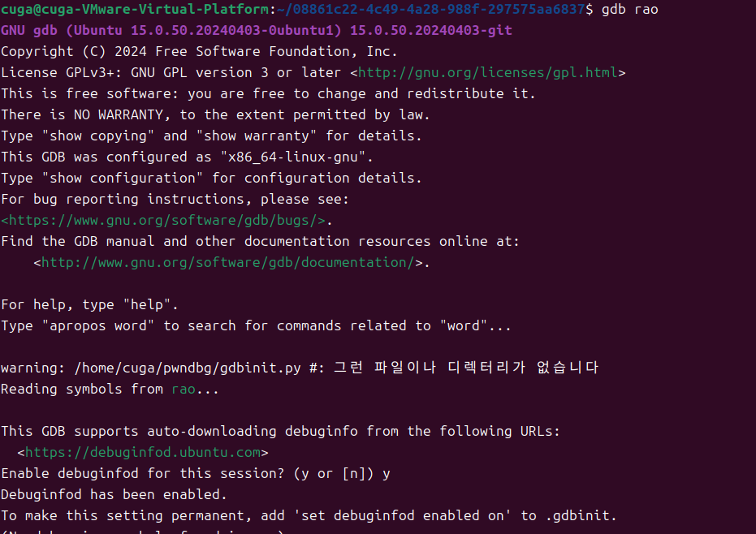Image resolution: width=756 pixels, height=534 pixels.
Task: Open the gnu.org GPL license link
Action: (x=488, y=73)
